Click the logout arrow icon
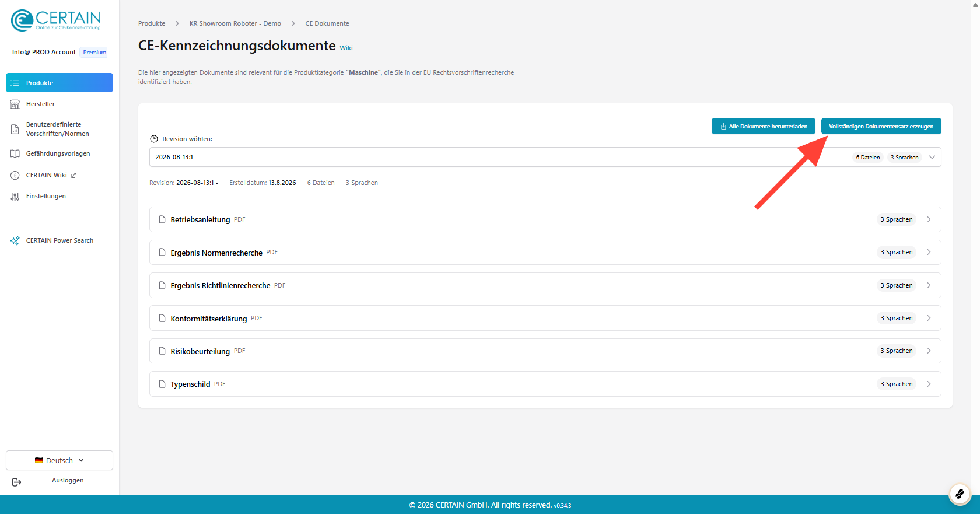Viewport: 980px width, 514px height. click(16, 482)
